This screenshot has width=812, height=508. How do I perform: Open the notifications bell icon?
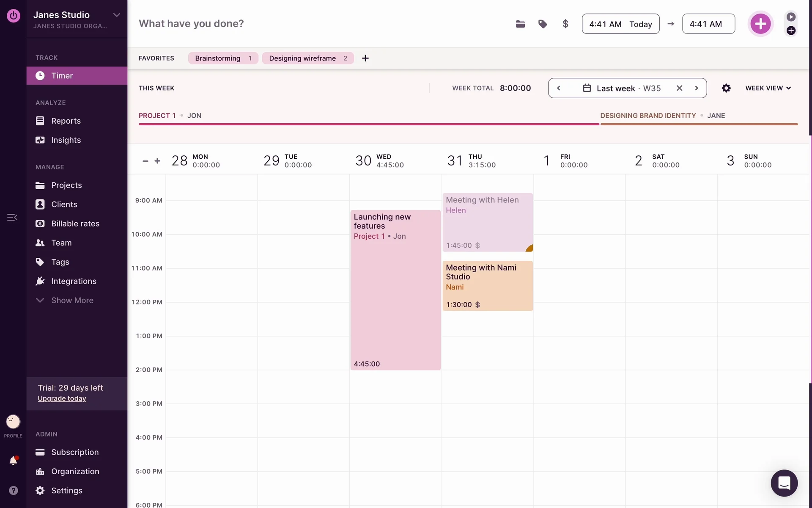13,461
